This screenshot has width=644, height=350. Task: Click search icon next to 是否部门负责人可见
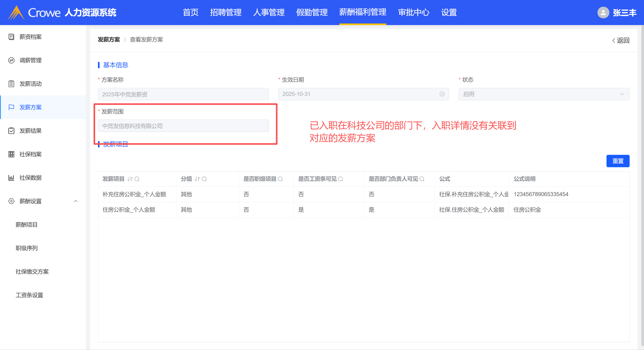point(422,179)
